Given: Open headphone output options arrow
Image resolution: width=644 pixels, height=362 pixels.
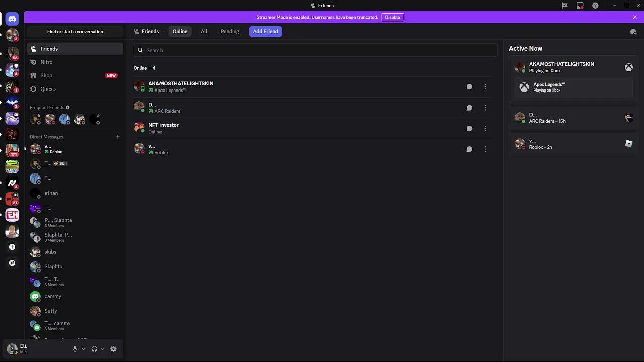Looking at the screenshot, I should point(103,349).
